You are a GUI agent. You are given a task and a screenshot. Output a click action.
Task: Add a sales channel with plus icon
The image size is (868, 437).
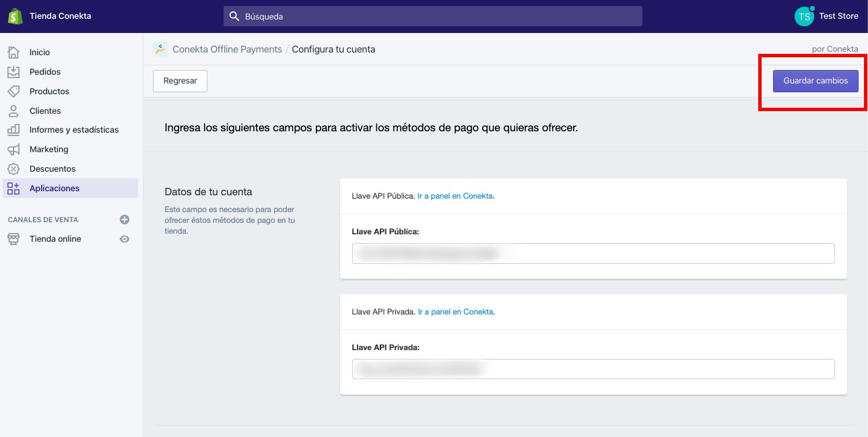coord(124,220)
